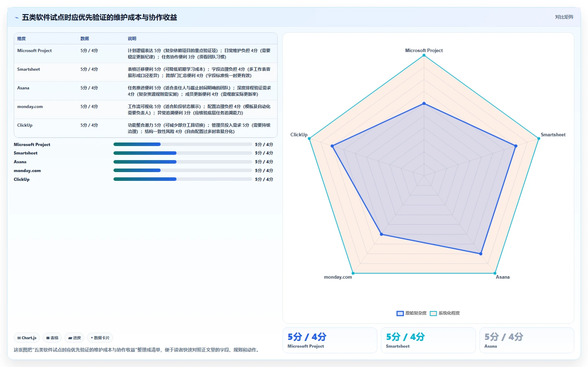
Task: Click the cyan outer point at the Smartsheet vertex
Action: pyautogui.click(x=539, y=138)
